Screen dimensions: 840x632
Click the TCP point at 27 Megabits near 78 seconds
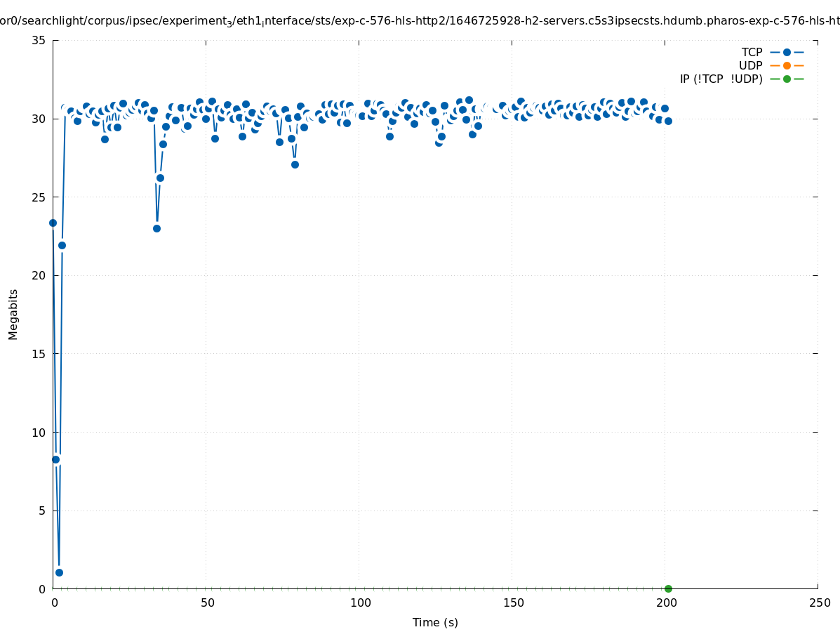(295, 164)
